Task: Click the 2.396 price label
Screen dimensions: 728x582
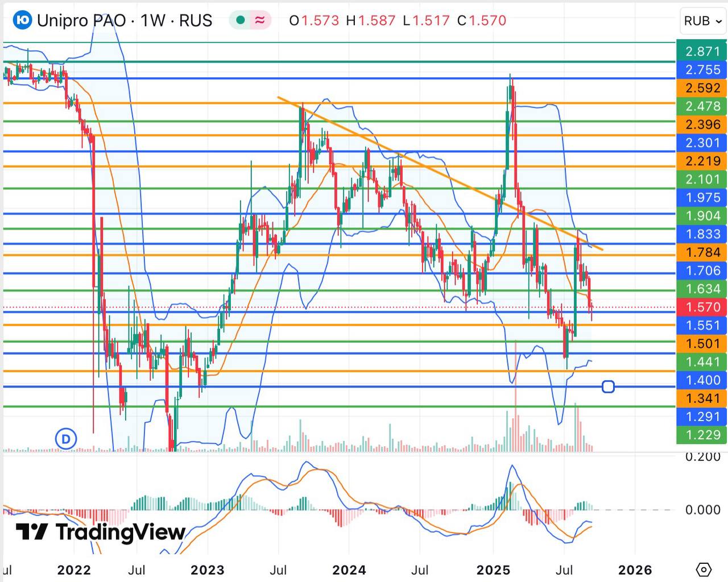Action: point(702,124)
